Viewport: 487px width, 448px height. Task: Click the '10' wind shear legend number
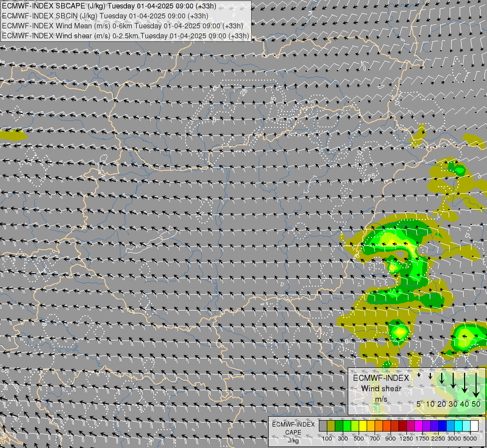click(x=430, y=404)
